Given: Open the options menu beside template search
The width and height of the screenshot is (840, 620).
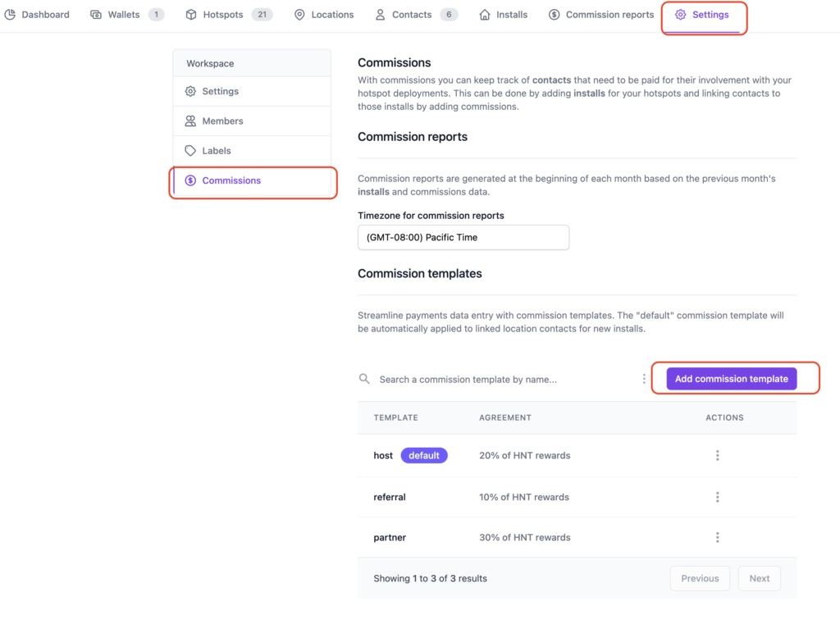Looking at the screenshot, I should (644, 379).
